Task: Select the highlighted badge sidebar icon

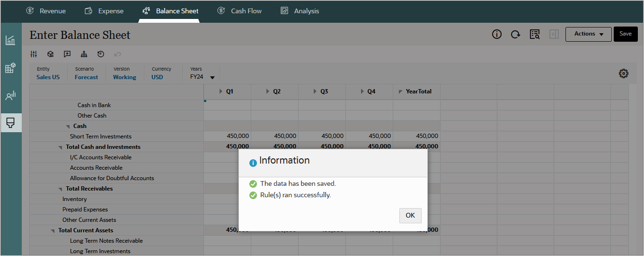Action: tap(10, 123)
